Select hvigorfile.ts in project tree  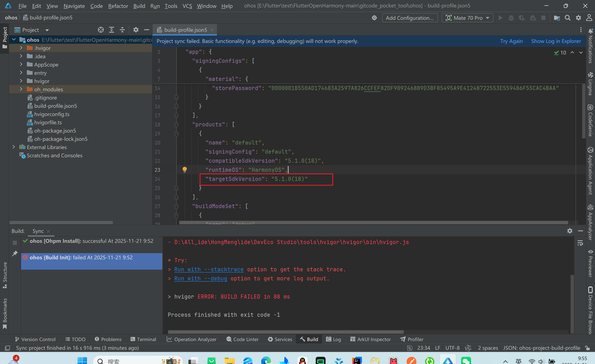coord(48,122)
